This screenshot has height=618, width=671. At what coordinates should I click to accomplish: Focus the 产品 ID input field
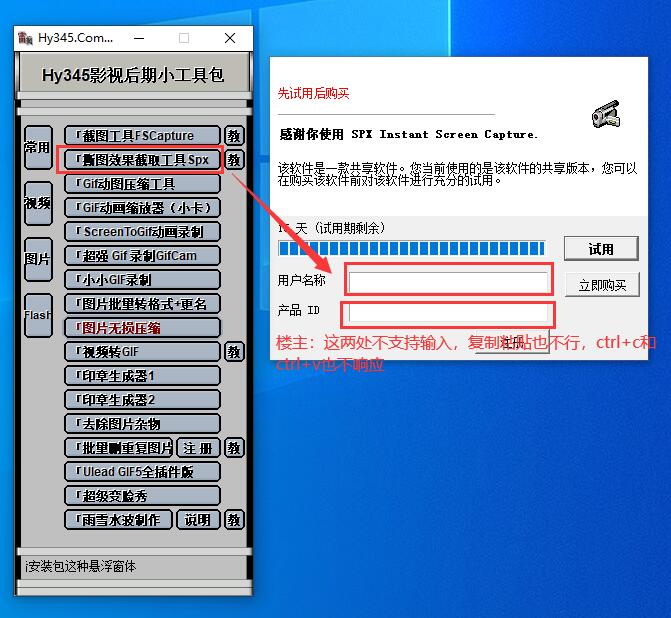448,313
